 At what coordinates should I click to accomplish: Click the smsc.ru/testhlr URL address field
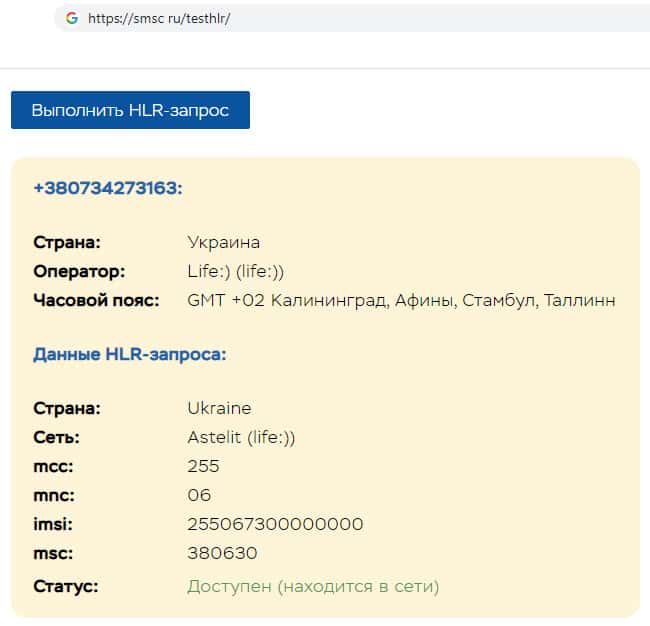(x=160, y=18)
